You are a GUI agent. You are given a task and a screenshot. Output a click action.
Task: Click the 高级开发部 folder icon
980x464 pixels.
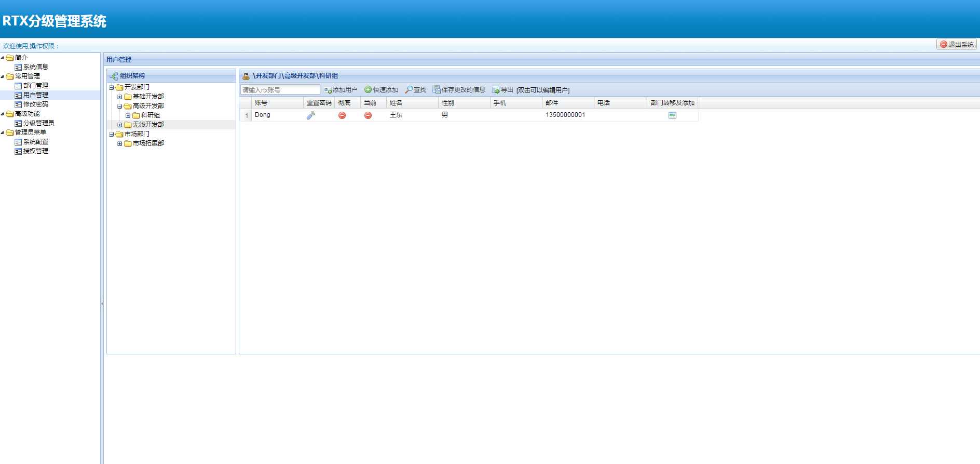(x=128, y=106)
